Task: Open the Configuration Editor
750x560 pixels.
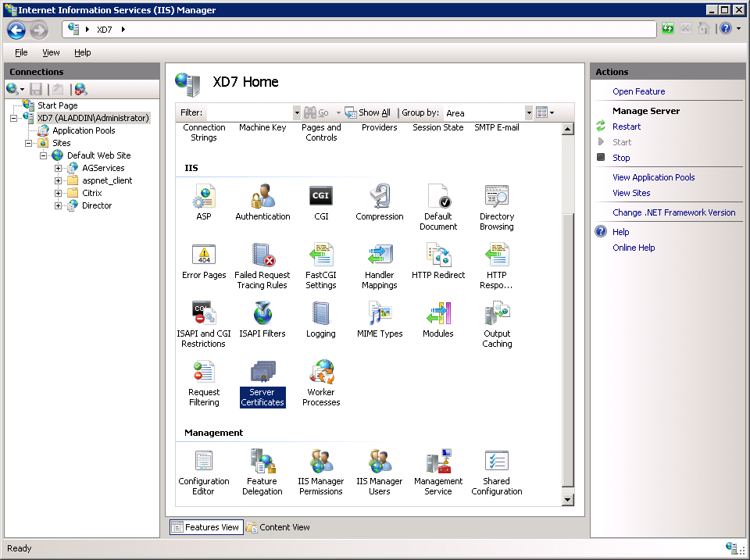Action: (x=204, y=472)
